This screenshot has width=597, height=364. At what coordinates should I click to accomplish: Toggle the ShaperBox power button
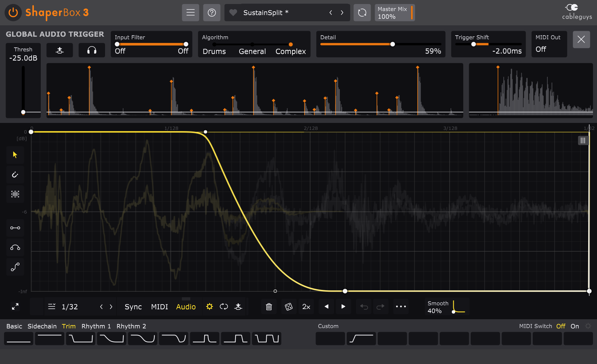tap(13, 12)
